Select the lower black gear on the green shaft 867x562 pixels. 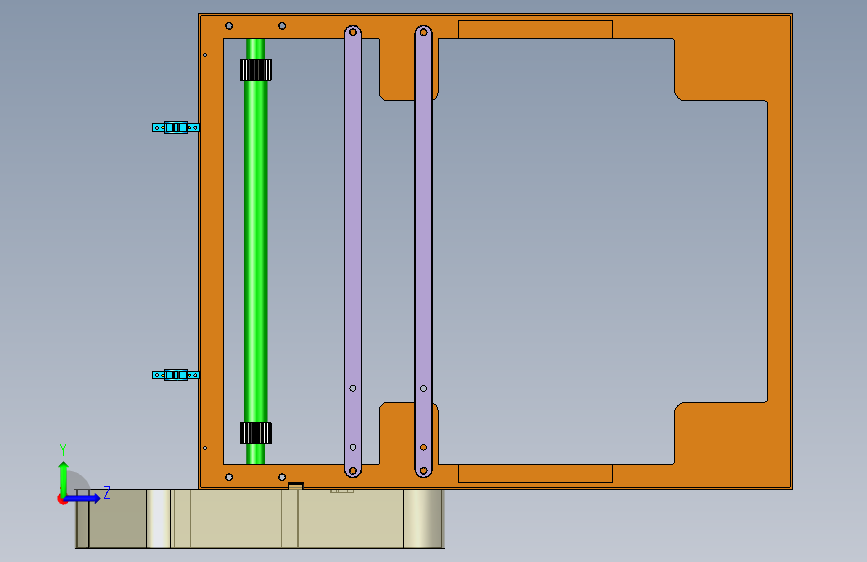[256, 433]
